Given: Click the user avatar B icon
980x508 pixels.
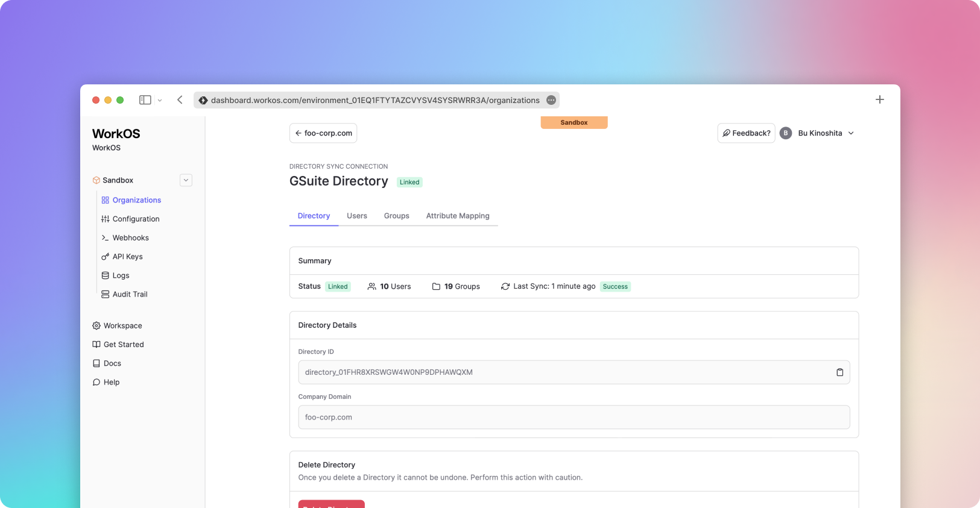Looking at the screenshot, I should 785,133.
